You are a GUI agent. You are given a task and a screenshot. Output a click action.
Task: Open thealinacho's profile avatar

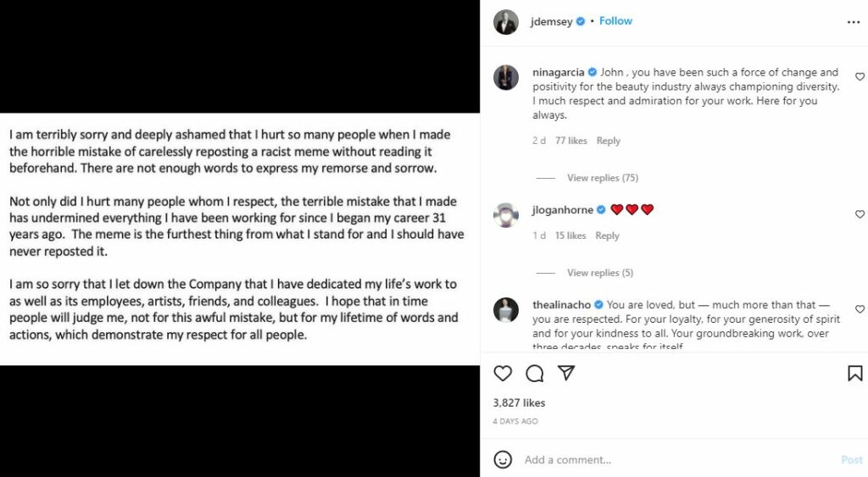pos(506,310)
